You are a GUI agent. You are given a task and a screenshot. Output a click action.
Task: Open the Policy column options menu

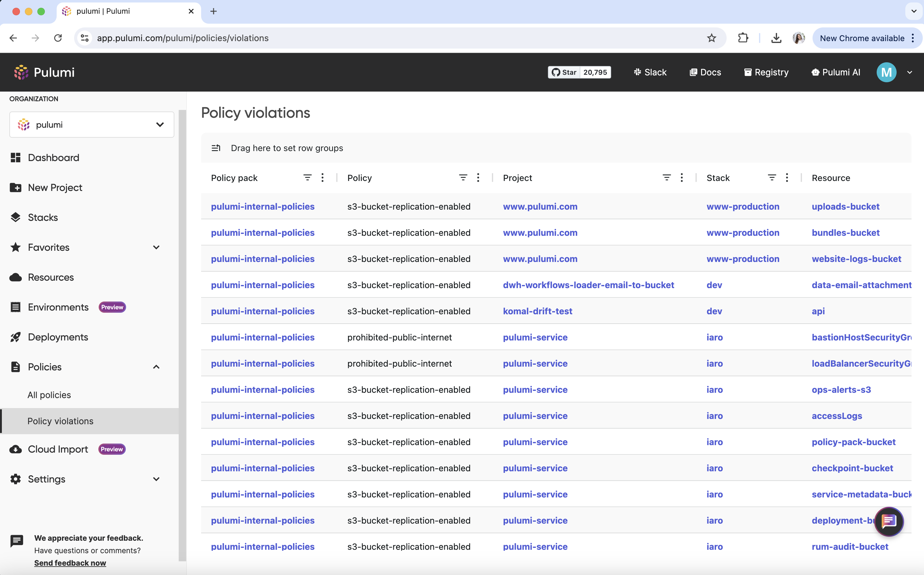coord(478,178)
